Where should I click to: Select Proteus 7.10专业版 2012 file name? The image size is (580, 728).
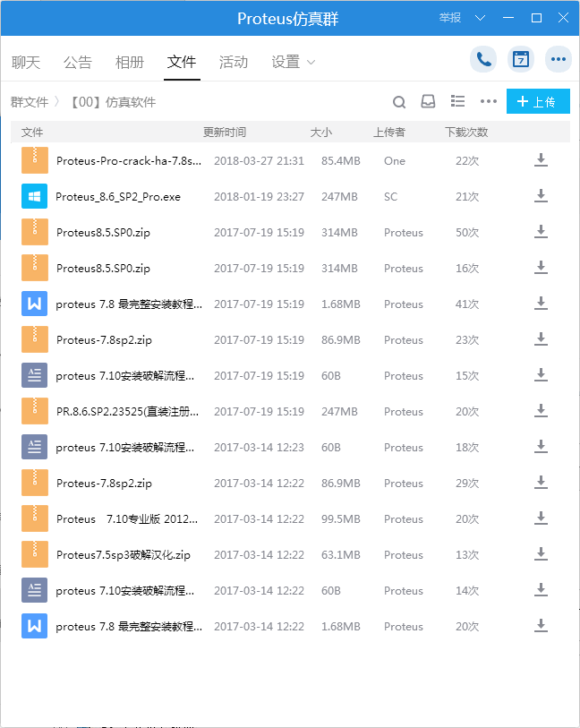[x=127, y=519]
